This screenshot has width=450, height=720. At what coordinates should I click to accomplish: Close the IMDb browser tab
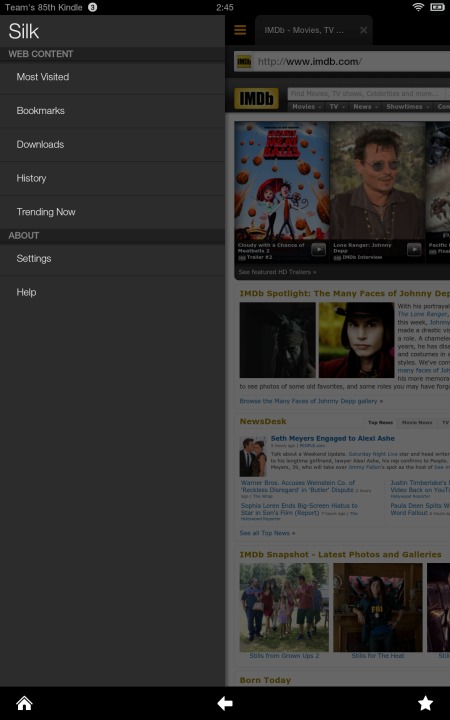(x=363, y=30)
